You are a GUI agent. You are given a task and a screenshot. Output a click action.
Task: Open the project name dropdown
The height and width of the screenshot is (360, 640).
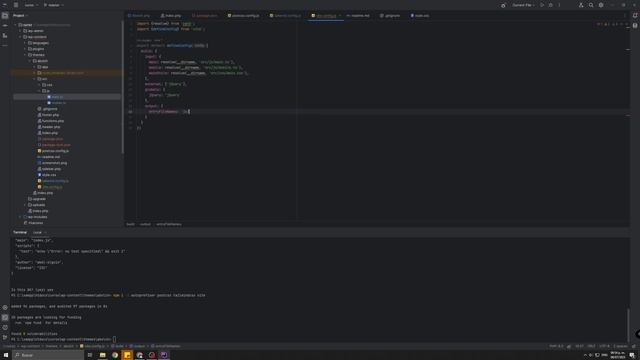tap(31, 5)
